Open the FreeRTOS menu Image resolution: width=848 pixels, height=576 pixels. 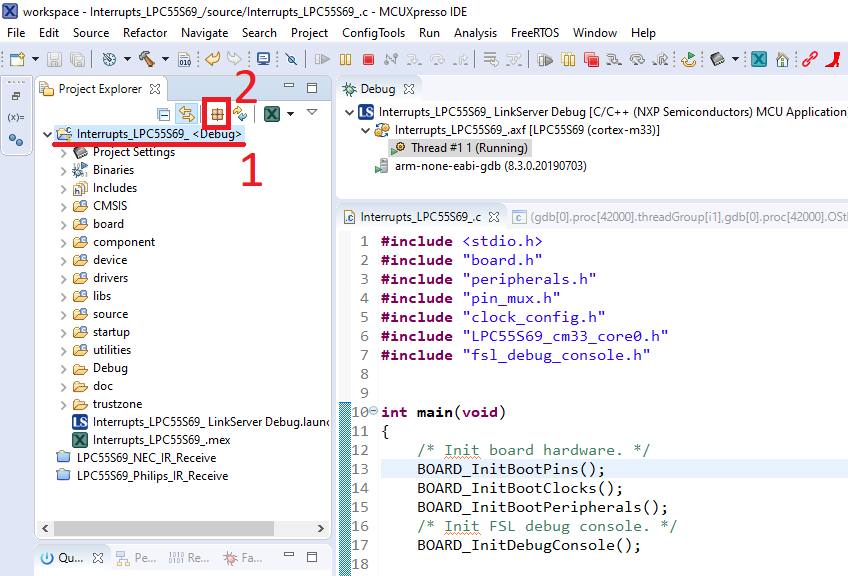535,33
